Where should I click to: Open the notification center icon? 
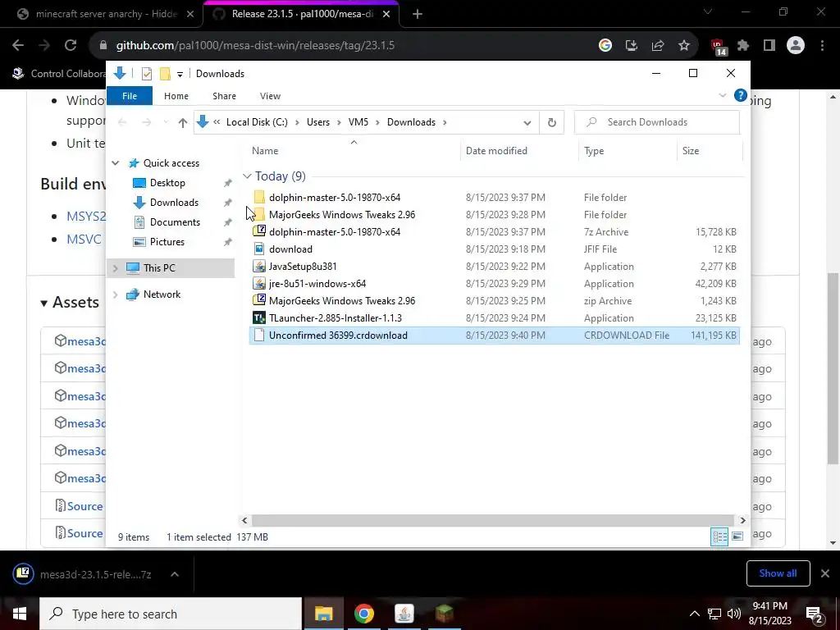coord(815,614)
